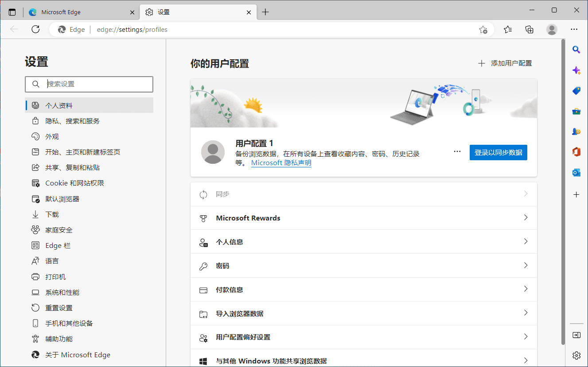Open the Shopping tag sidebar icon
The height and width of the screenshot is (367, 588).
[576, 91]
